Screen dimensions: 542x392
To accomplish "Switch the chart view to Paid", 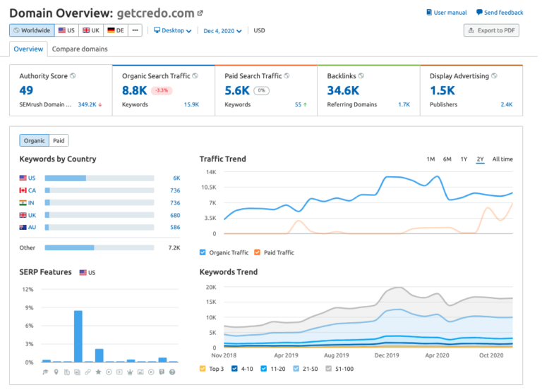I will tap(59, 140).
